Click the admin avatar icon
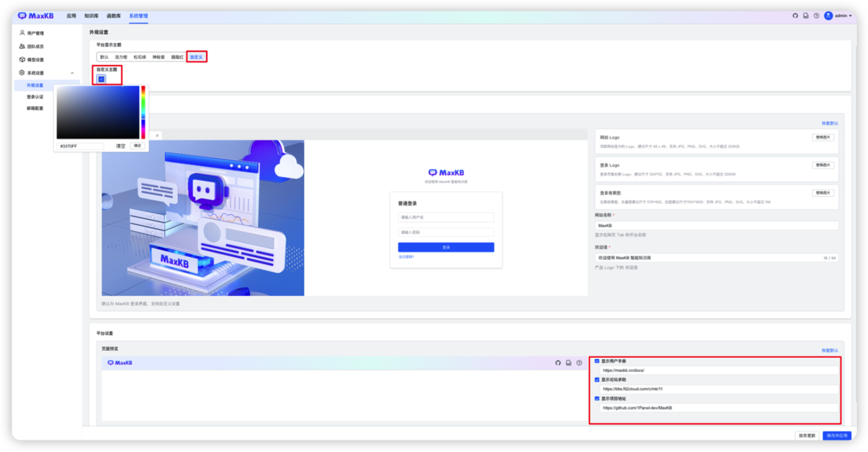 [828, 16]
